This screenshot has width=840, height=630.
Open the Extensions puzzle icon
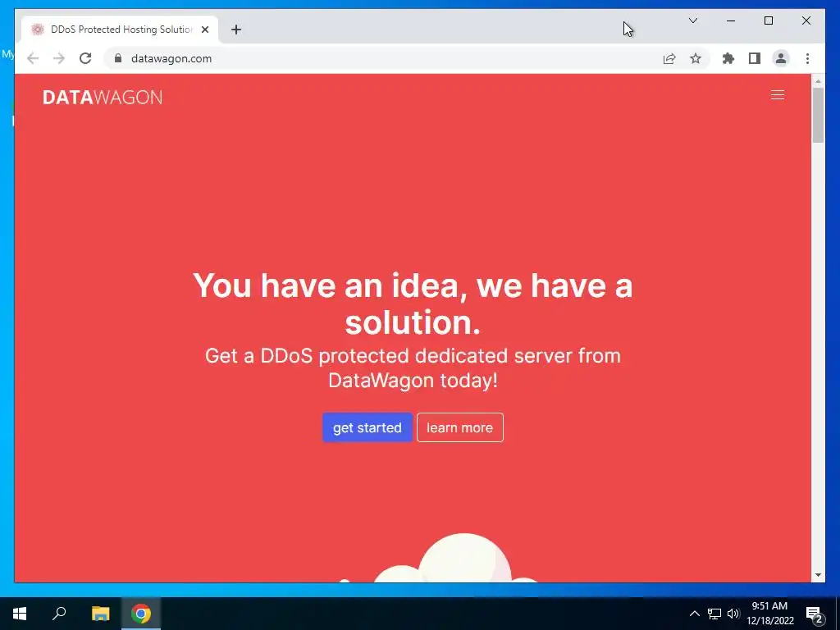728,58
